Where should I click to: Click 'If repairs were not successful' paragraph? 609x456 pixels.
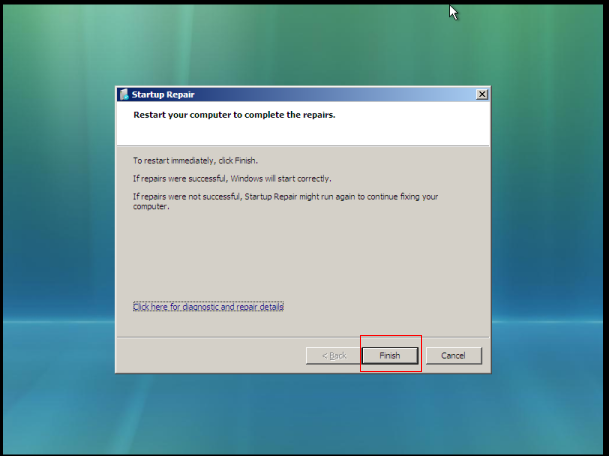point(285,201)
